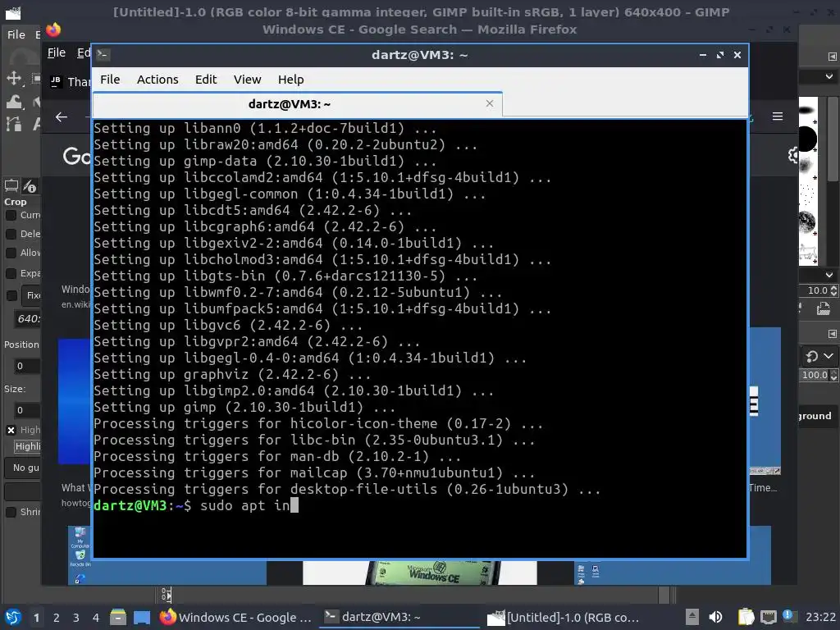Viewport: 840px width, 630px height.
Task: Click the network connection tray icon
Action: click(768, 617)
